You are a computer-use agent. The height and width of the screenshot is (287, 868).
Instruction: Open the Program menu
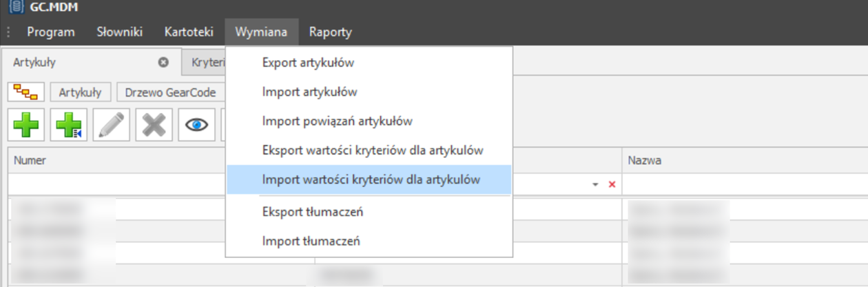coord(51,32)
